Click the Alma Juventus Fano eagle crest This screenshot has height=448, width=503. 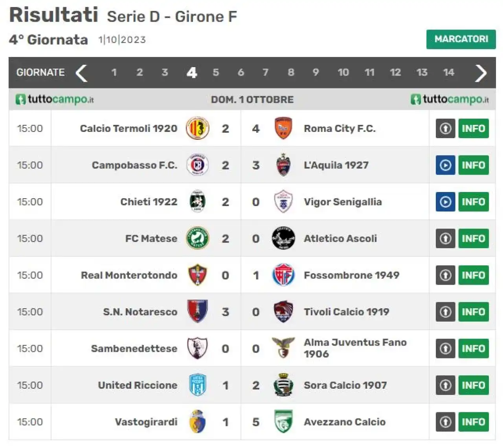coord(283,348)
